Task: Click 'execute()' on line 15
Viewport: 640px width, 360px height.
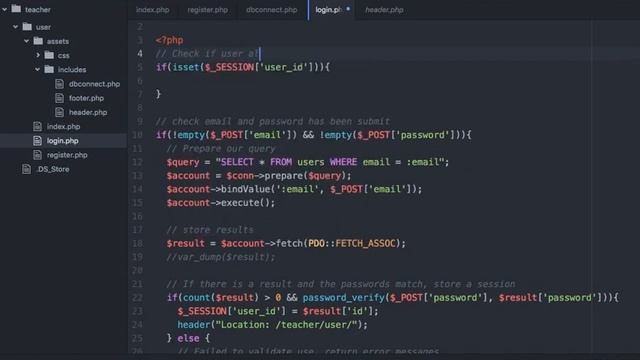Action: [245, 203]
